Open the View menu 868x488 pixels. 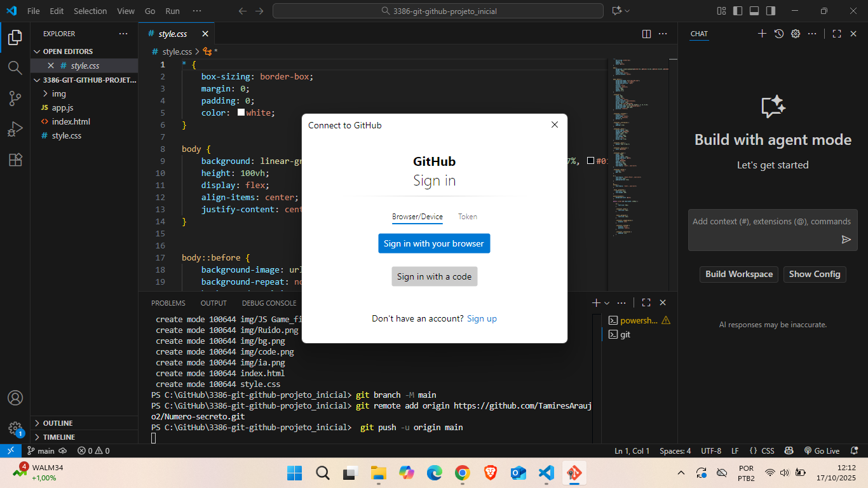point(126,11)
